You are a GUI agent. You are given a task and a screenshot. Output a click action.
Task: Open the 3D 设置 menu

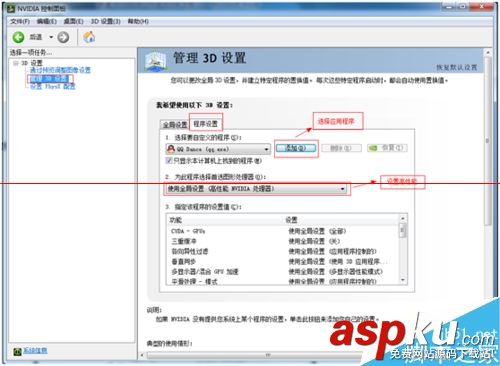pos(105,21)
